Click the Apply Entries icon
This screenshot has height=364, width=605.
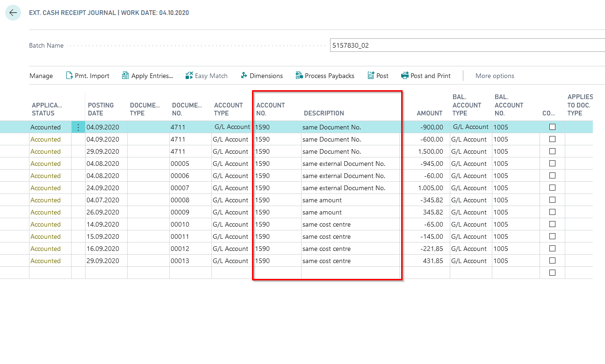pos(125,76)
